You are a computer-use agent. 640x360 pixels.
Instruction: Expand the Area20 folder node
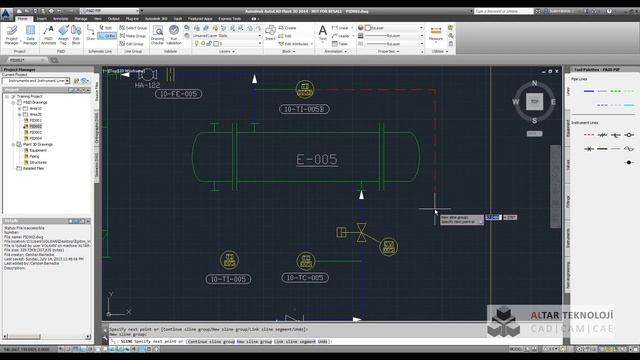[x=19, y=115]
